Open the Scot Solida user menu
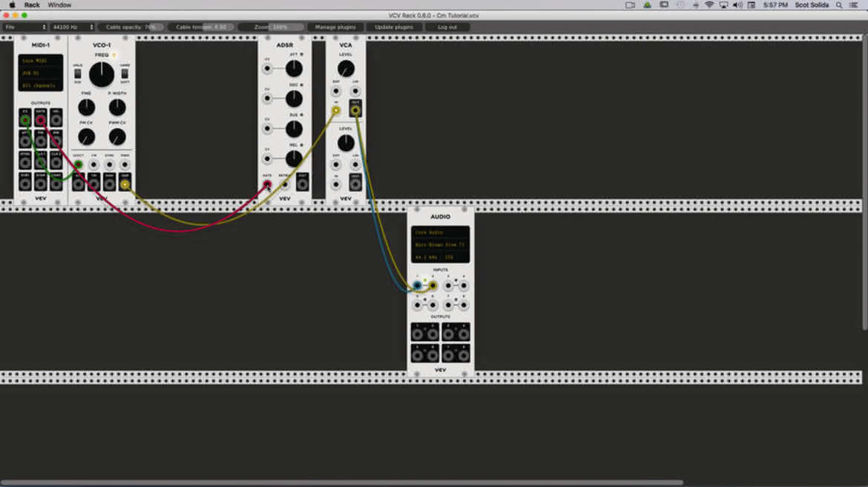 pos(812,5)
